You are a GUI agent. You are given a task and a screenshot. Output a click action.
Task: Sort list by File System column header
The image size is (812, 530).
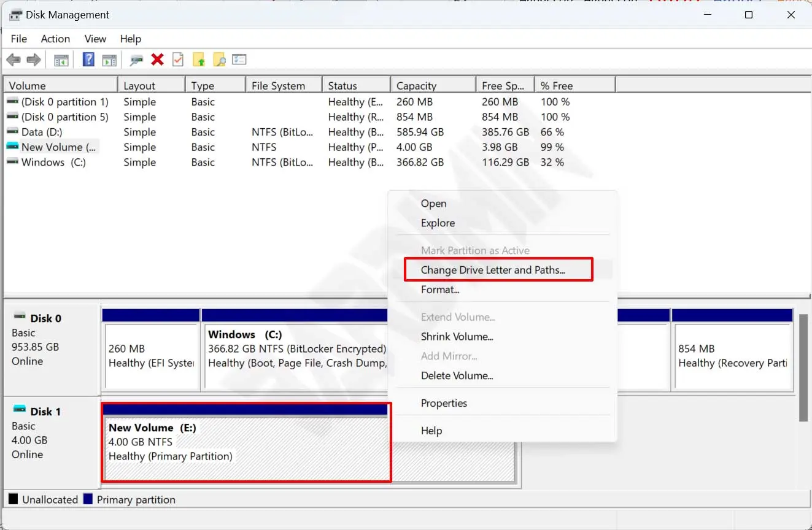click(278, 86)
